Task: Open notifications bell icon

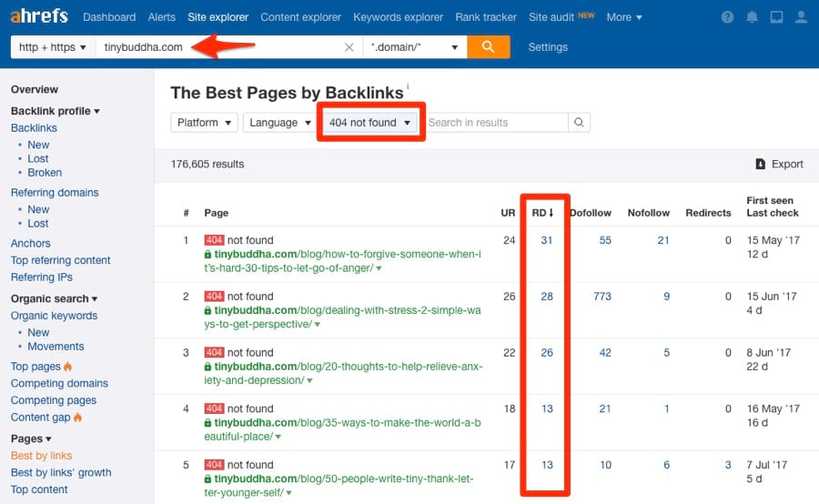Action: (752, 17)
